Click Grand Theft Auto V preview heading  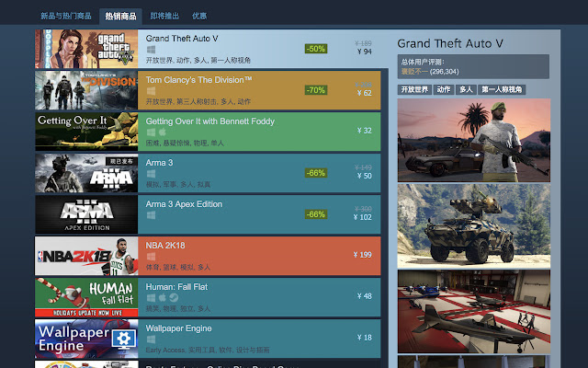450,44
